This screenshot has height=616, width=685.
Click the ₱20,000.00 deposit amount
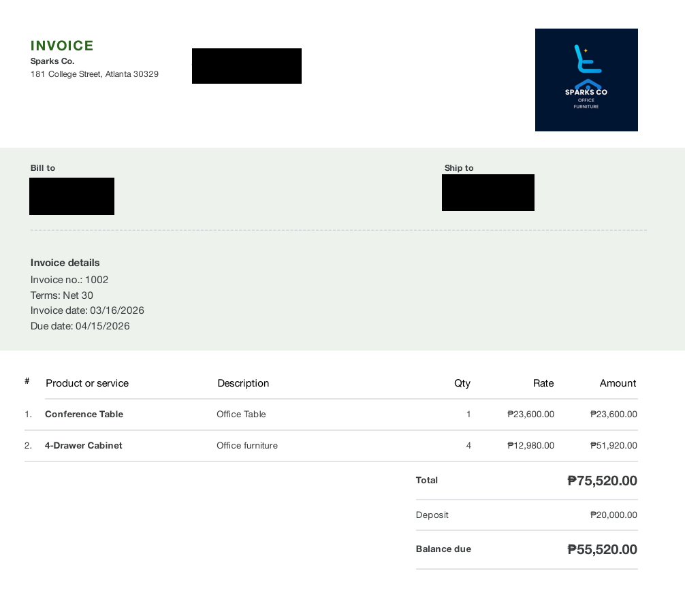[614, 515]
